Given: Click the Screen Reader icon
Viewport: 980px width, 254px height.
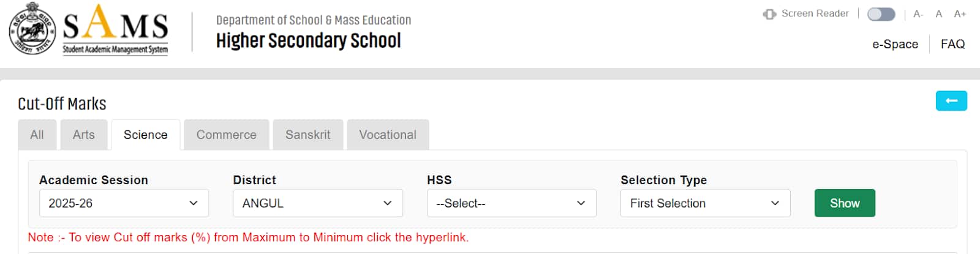Looking at the screenshot, I should pos(769,14).
